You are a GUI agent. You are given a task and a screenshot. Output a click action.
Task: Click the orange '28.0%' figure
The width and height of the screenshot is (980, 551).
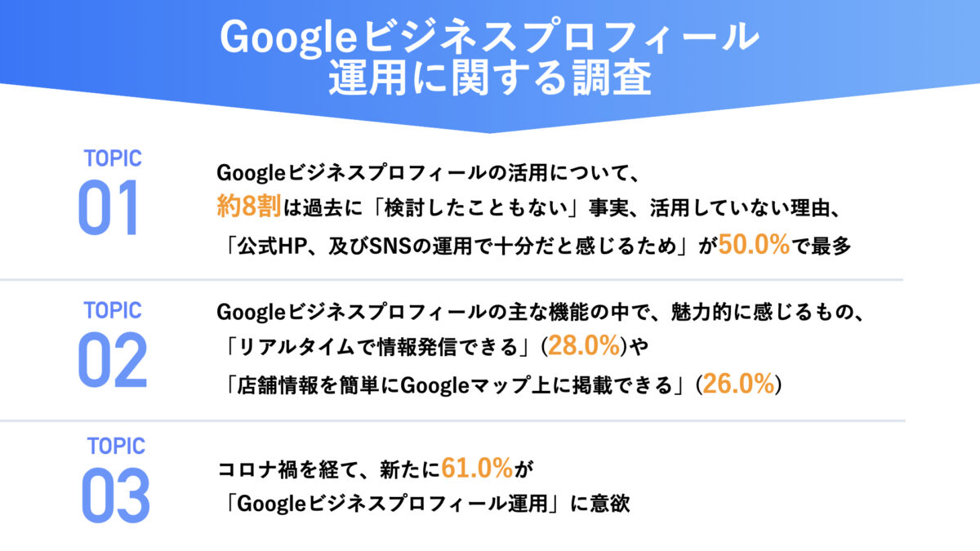583,346
